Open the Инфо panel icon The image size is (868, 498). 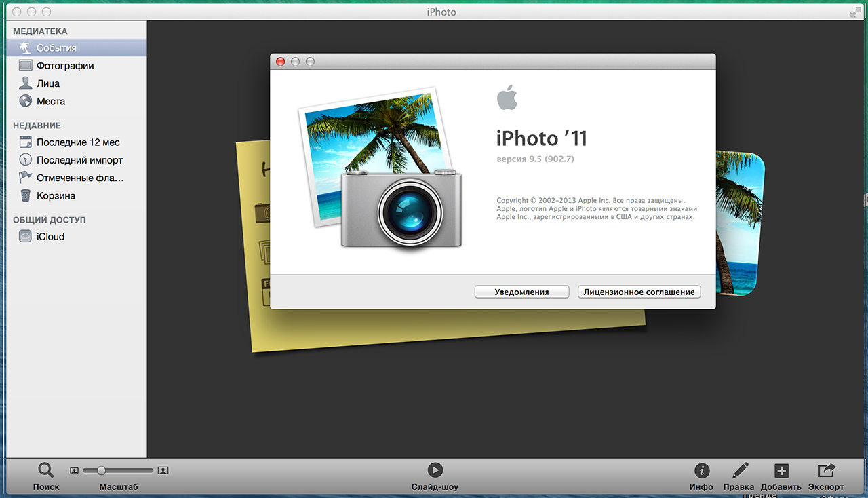701,470
